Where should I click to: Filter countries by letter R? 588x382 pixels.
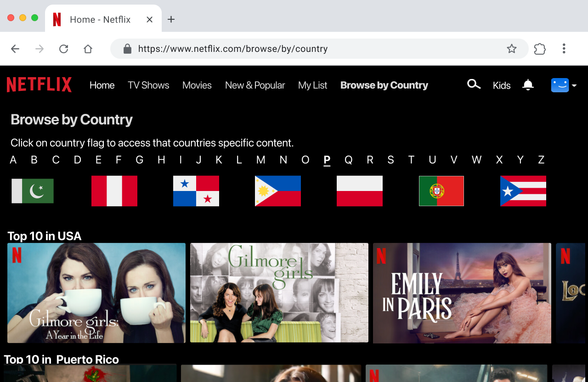(x=370, y=160)
